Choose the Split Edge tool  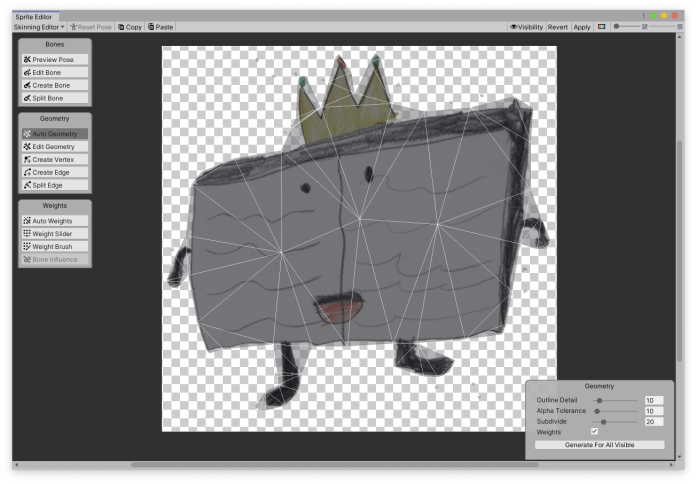(55, 186)
